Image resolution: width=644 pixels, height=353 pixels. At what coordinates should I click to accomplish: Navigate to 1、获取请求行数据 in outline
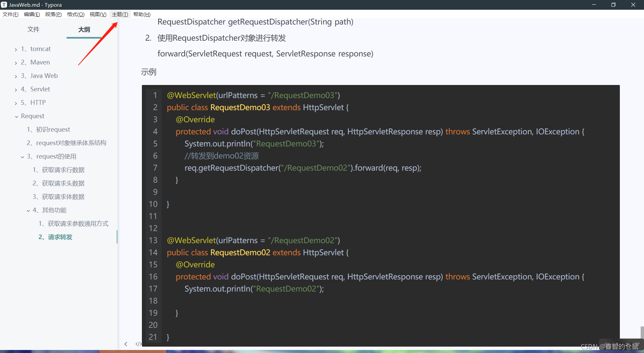58,170
